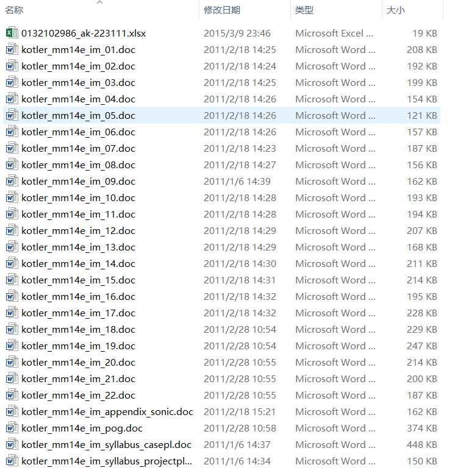Click the Word icon of kotler_mm14e_im_03.doc
This screenshot has height=476, width=458.
pos(12,82)
